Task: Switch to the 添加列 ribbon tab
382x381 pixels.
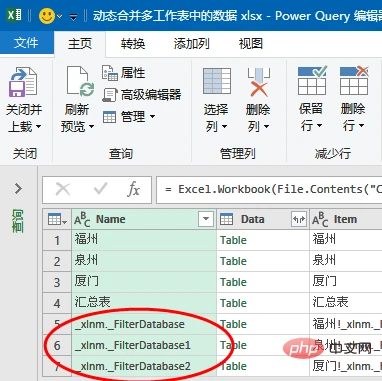Action: coord(192,44)
